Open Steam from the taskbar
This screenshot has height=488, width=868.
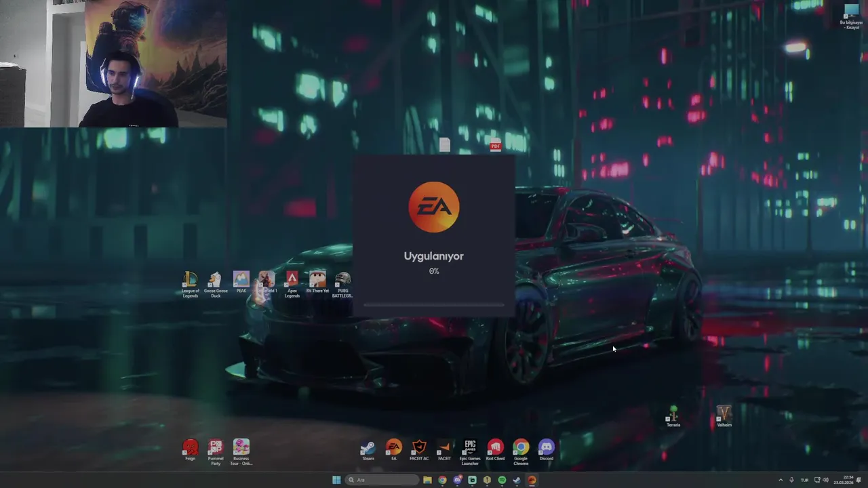click(517, 480)
